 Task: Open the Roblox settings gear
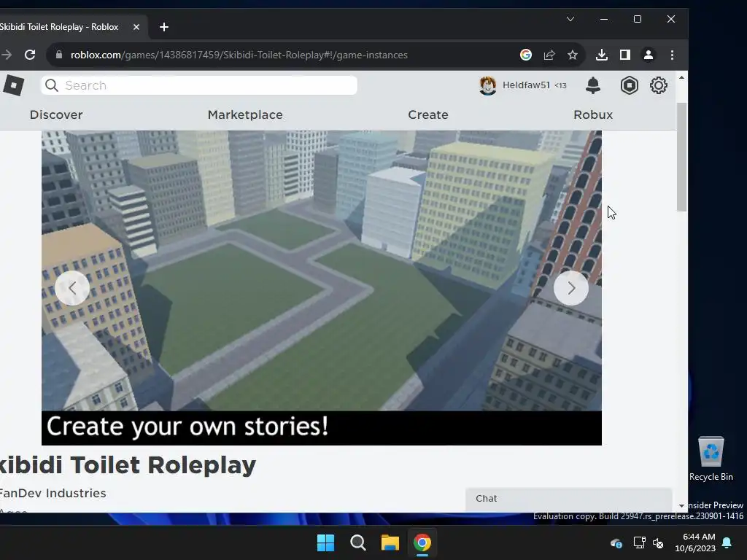[x=659, y=85]
